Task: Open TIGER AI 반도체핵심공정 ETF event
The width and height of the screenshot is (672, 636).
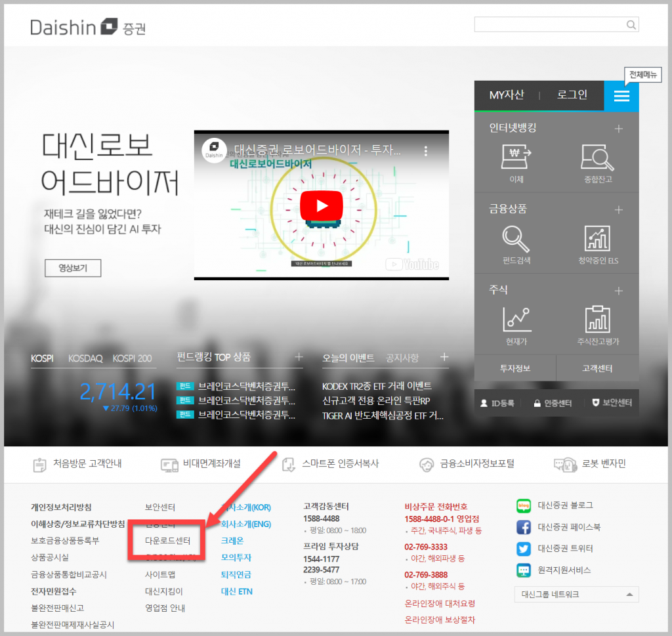Action: pos(383,415)
